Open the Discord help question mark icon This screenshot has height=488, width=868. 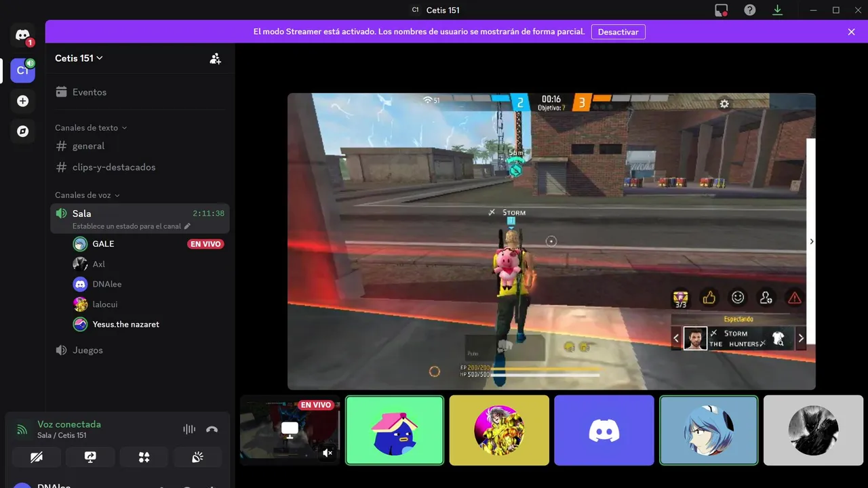(749, 10)
